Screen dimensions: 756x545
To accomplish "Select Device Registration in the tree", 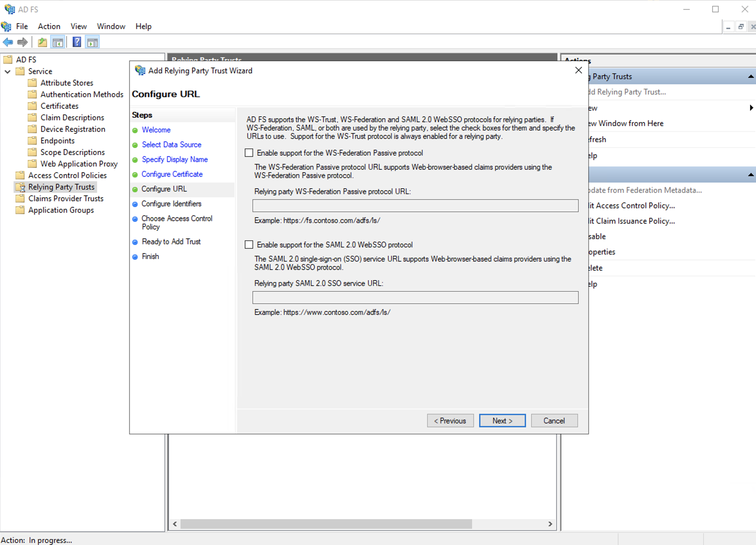I will click(73, 129).
